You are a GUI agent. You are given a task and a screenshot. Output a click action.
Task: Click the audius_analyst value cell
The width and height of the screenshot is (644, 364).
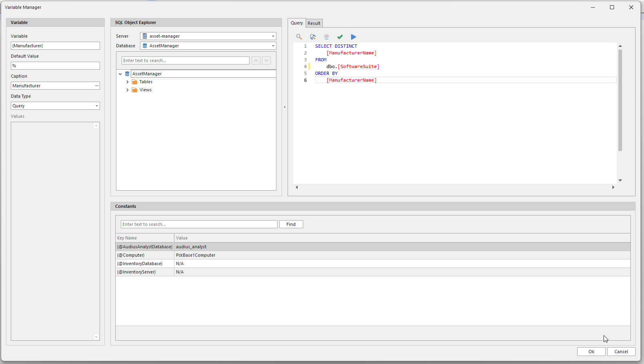(402, 247)
